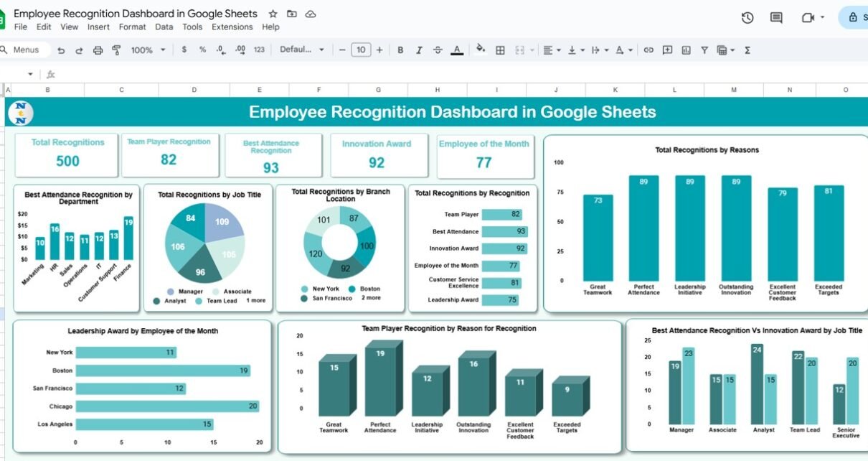Image resolution: width=868 pixels, height=461 pixels.
Task: Click the Insert link icon
Action: [648, 50]
